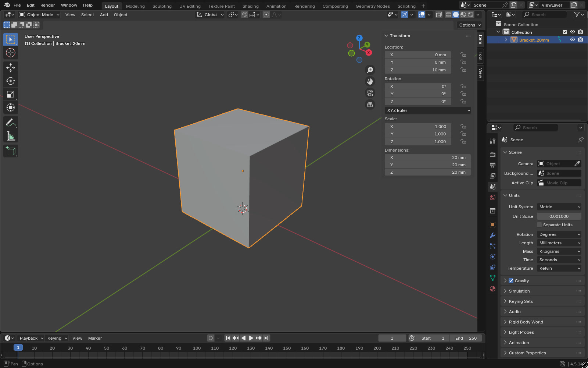Switch to rendered viewport shading
This screenshot has height=368, width=588.
click(471, 15)
